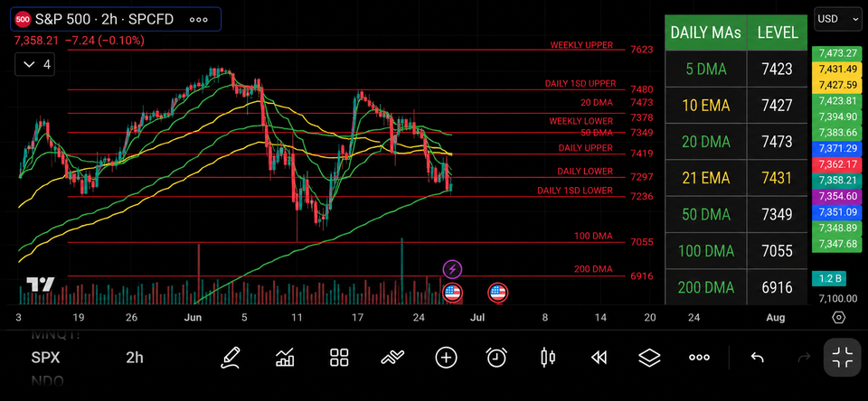868x401 pixels.
Task: Tap the 7,358.21 −7.24 (−0.10%) price readout
Action: (x=80, y=41)
